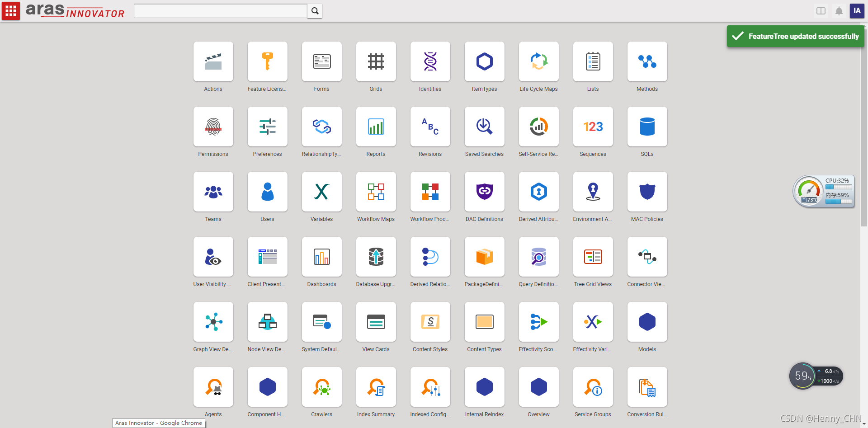This screenshot has height=428, width=868.
Task: Open the Database Upgrade tile
Action: pos(376,257)
